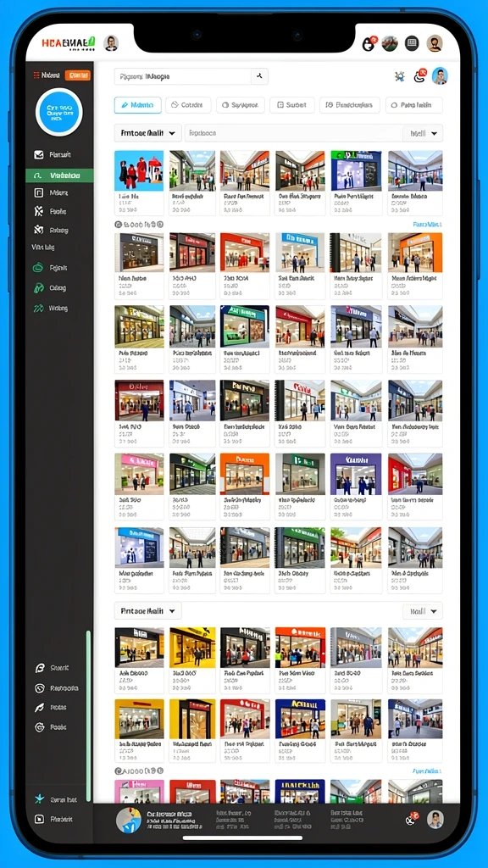Viewport: 488px width, 868px height.
Task: Open the first illustrated thumbnail with blue background
Action: pos(139,170)
